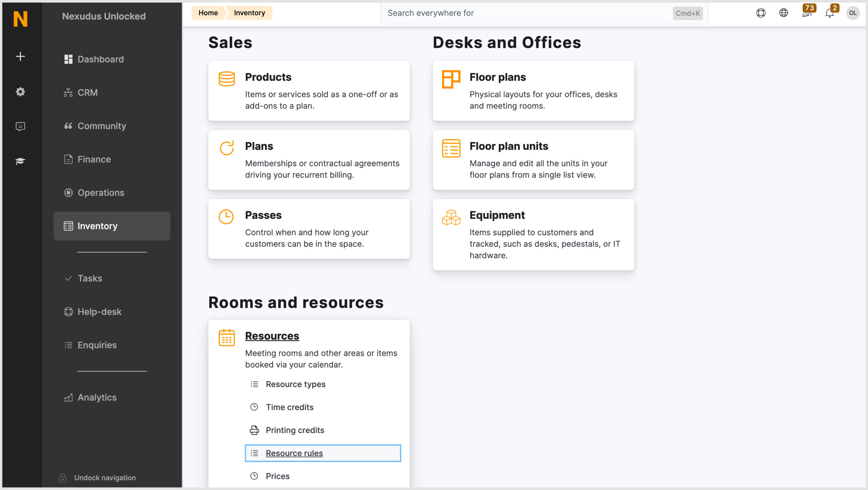Viewport: 868px width, 490px height.
Task: Open Time credits text link
Action: pyautogui.click(x=290, y=407)
